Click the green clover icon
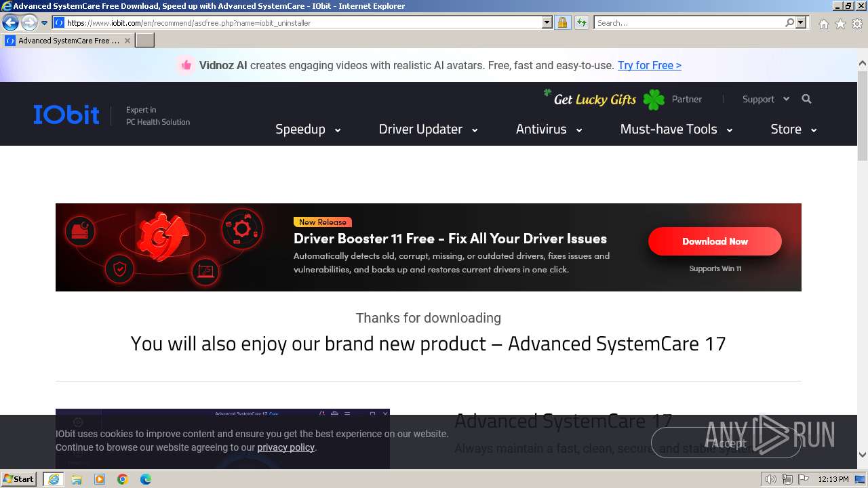The width and height of the screenshot is (868, 488). [x=654, y=100]
